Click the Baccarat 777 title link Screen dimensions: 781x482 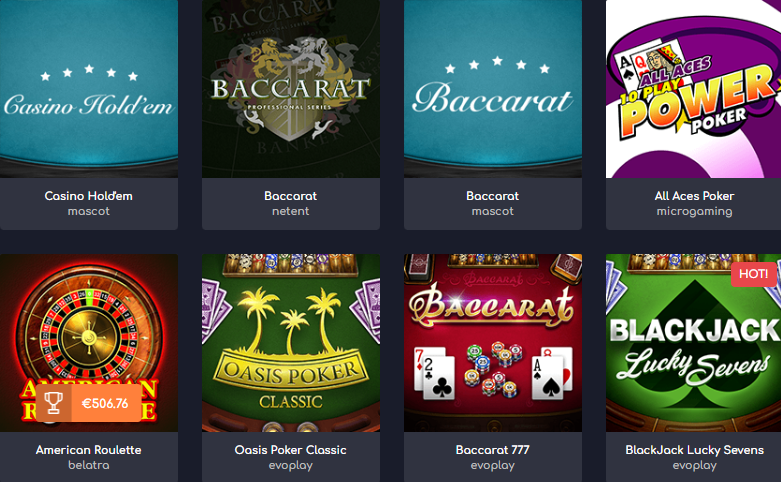point(493,450)
